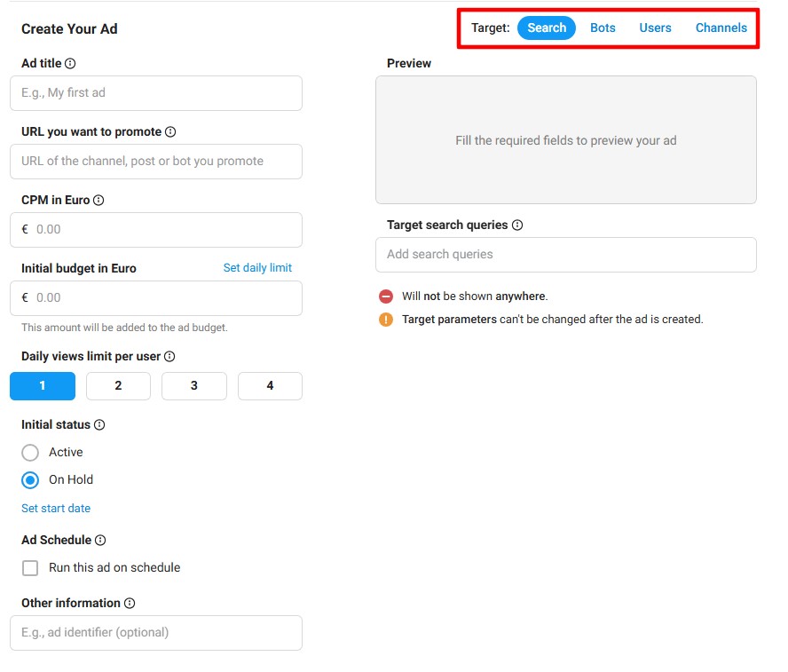
Task: Choose 4 as daily views limit
Action: pos(270,386)
